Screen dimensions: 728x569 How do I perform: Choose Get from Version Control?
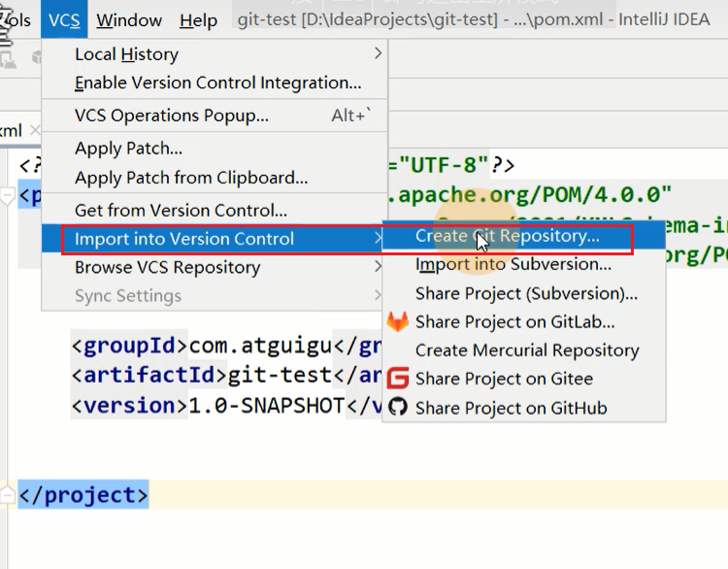tap(215, 211)
